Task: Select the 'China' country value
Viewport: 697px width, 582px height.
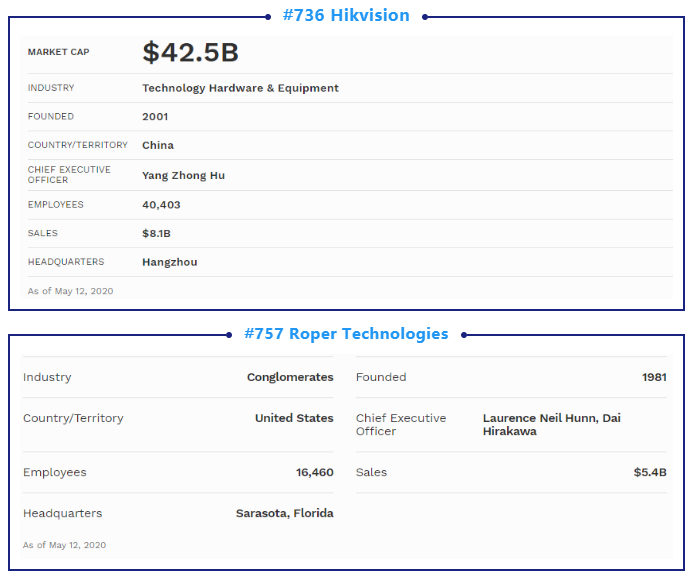Action: (158, 145)
